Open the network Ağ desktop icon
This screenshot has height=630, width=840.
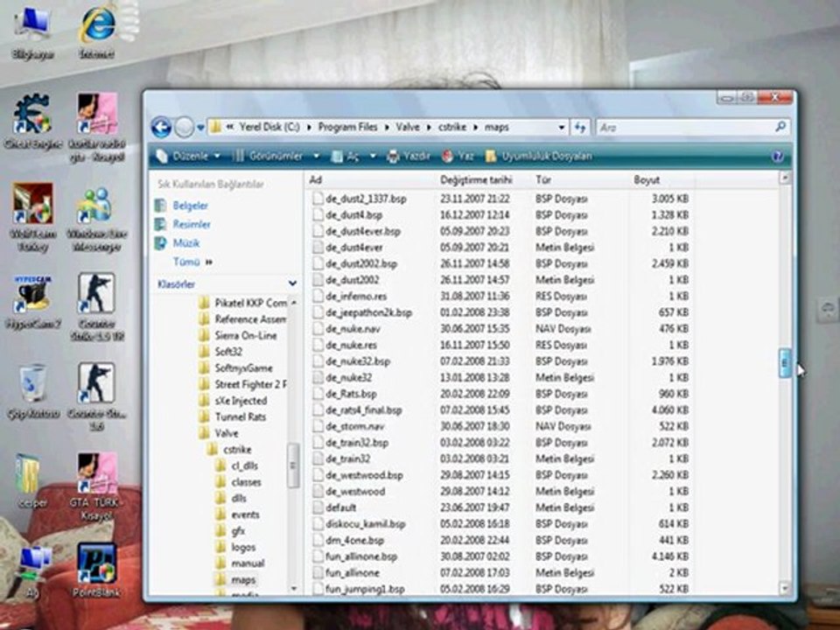33,572
